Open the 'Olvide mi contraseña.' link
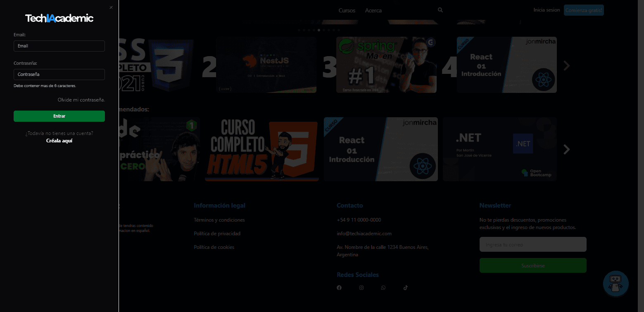The width and height of the screenshot is (644, 312). pyautogui.click(x=81, y=100)
